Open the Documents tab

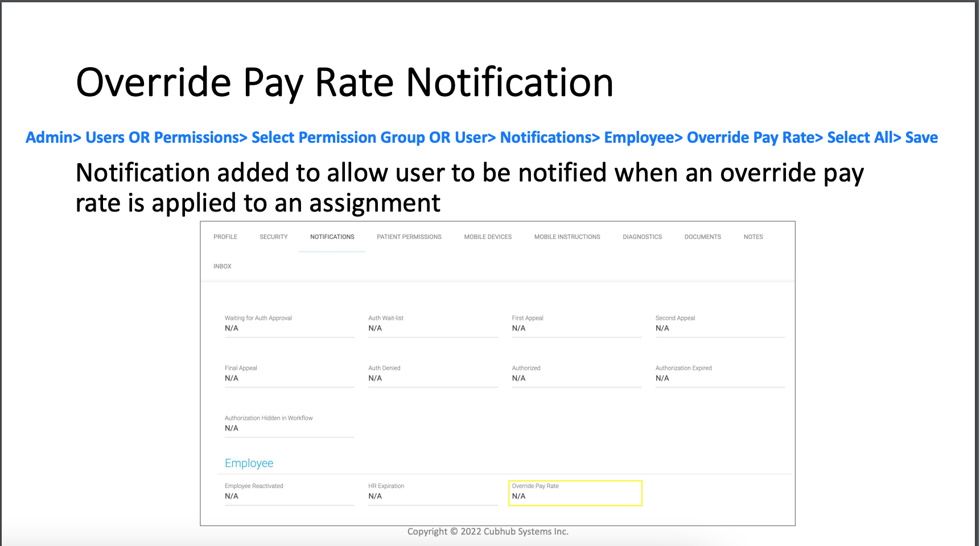point(703,237)
